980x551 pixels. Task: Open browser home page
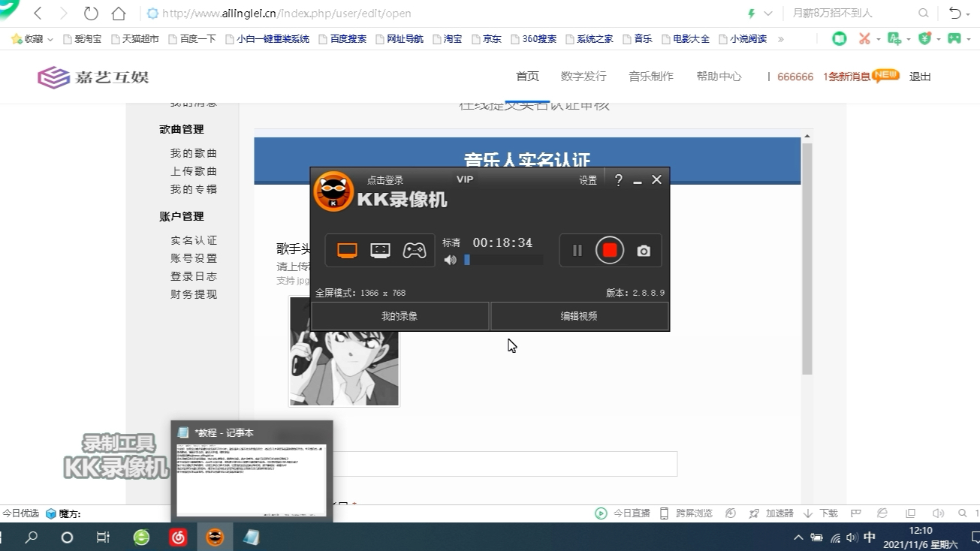pyautogui.click(x=119, y=14)
